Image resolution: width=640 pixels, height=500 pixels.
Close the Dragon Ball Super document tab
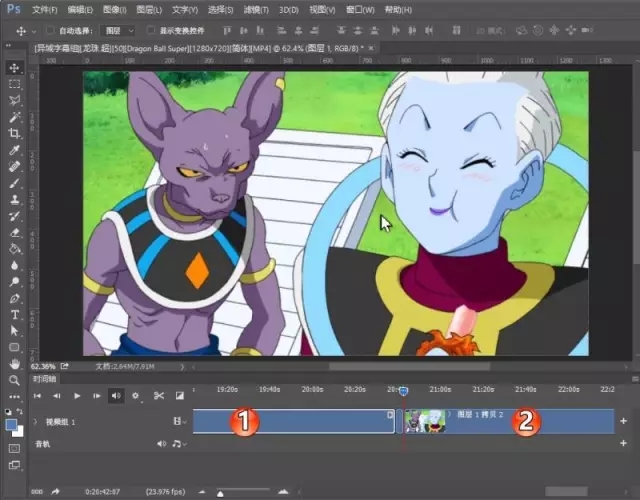pos(371,48)
